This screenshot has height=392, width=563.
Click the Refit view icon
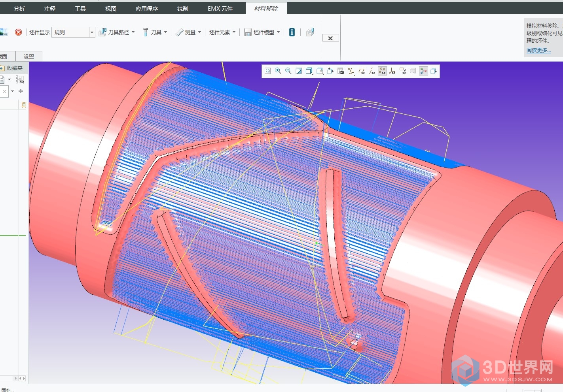(268, 71)
